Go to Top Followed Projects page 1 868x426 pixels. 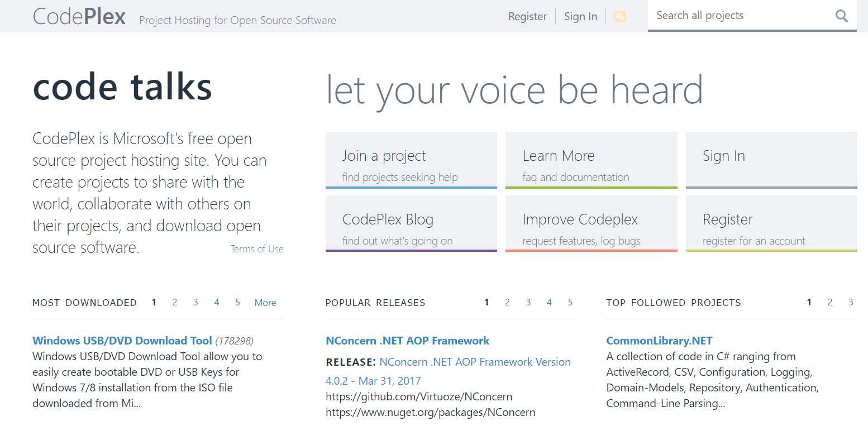[809, 302]
